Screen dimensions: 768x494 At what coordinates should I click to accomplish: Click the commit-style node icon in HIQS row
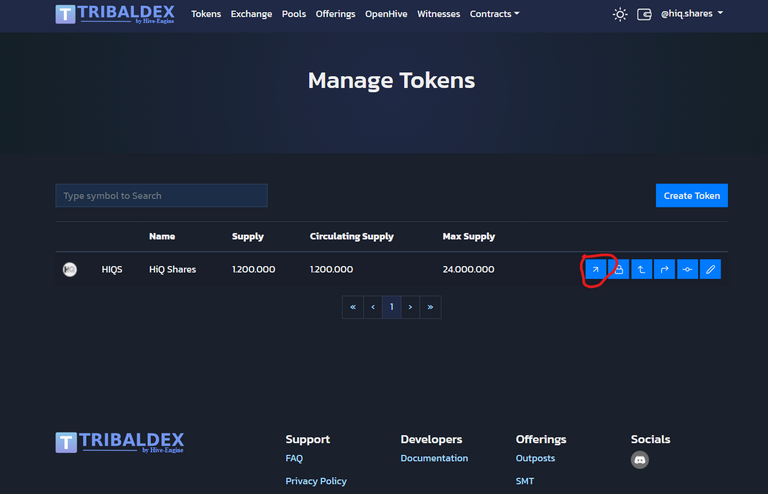(x=688, y=269)
